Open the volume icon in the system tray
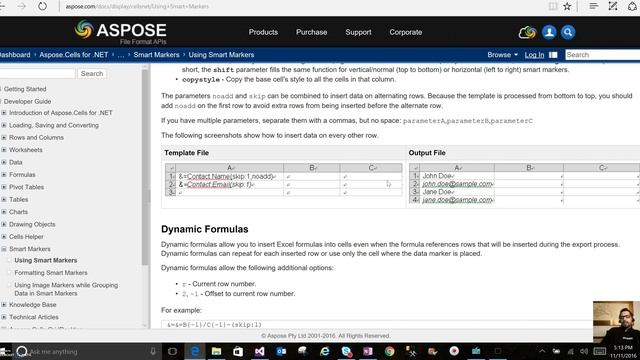 (584, 351)
